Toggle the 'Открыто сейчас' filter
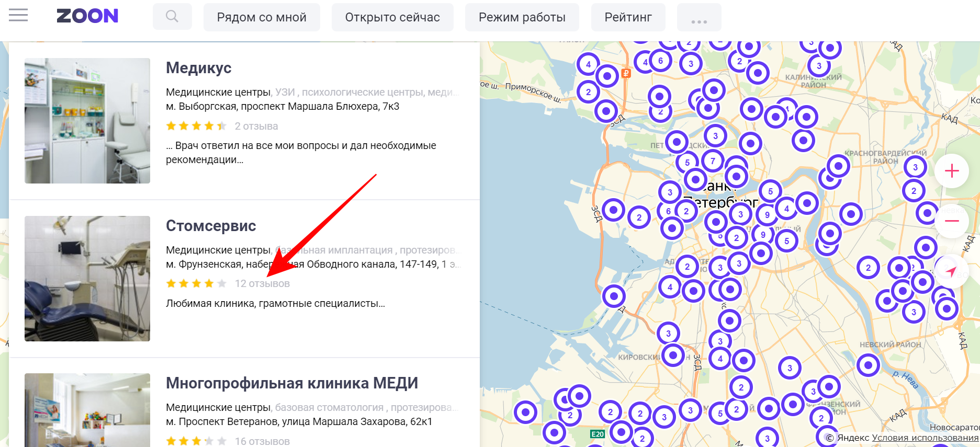The height and width of the screenshot is (447, 980). (392, 17)
